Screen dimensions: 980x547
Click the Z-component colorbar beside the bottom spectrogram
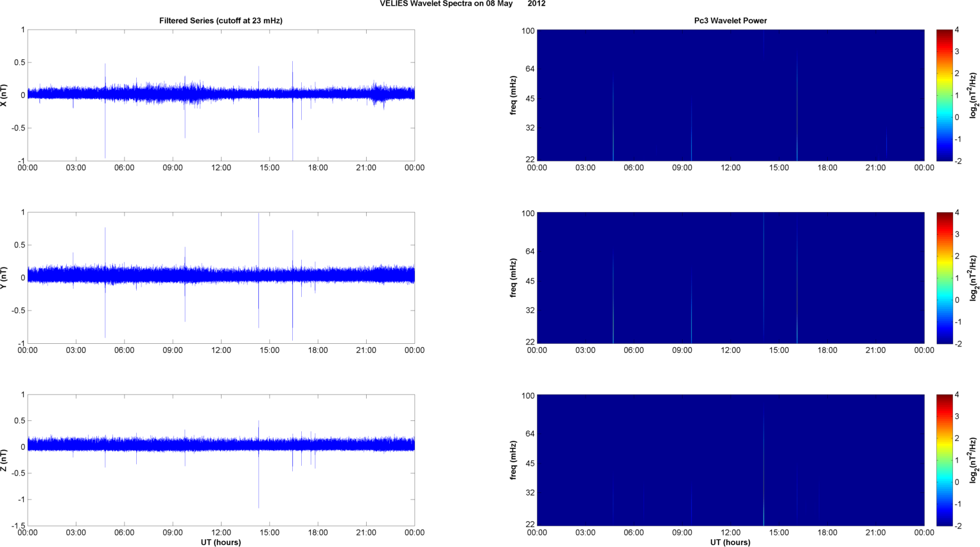944,460
